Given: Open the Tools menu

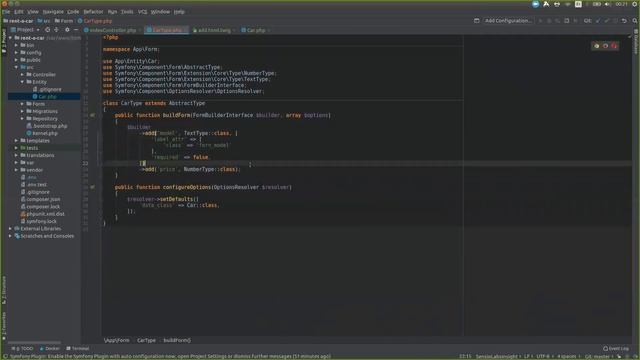Looking at the screenshot, I should pos(127,12).
